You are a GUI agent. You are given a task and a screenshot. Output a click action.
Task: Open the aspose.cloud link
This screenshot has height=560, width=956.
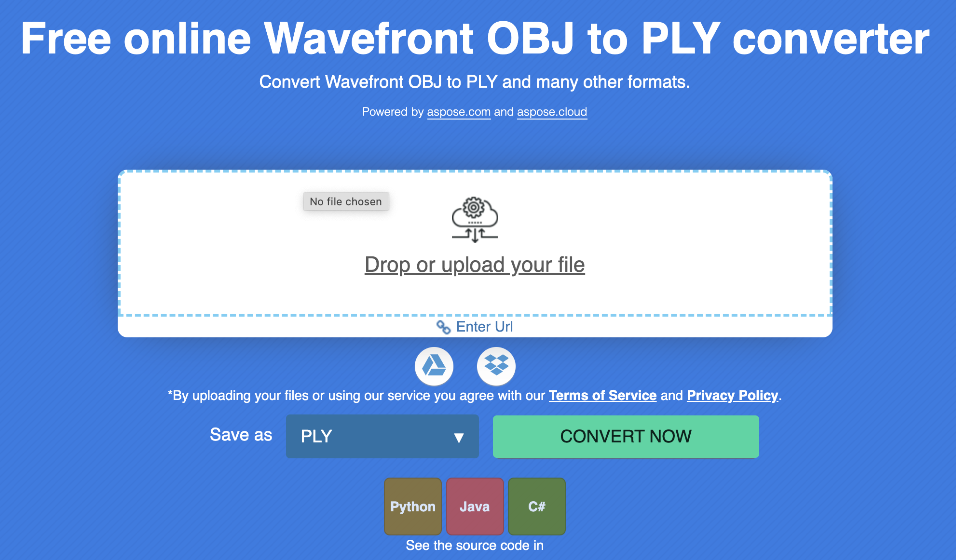click(x=552, y=112)
